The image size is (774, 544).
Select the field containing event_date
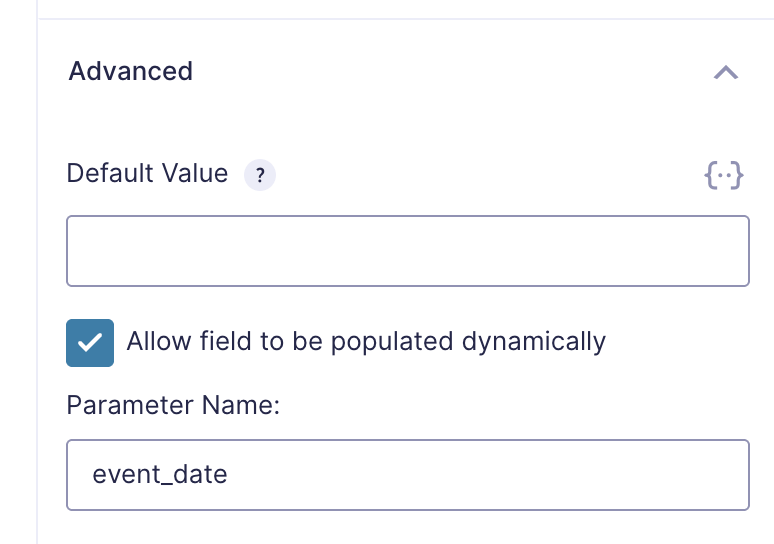coord(407,475)
